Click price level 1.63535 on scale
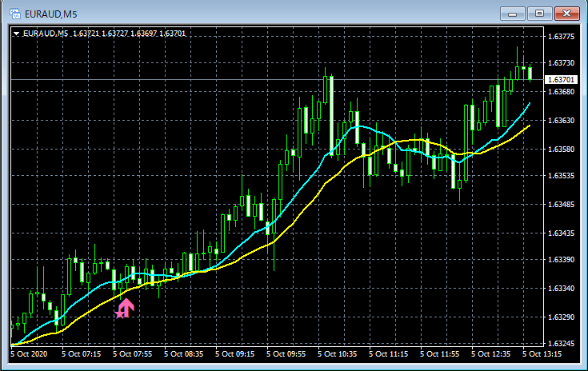 click(561, 175)
